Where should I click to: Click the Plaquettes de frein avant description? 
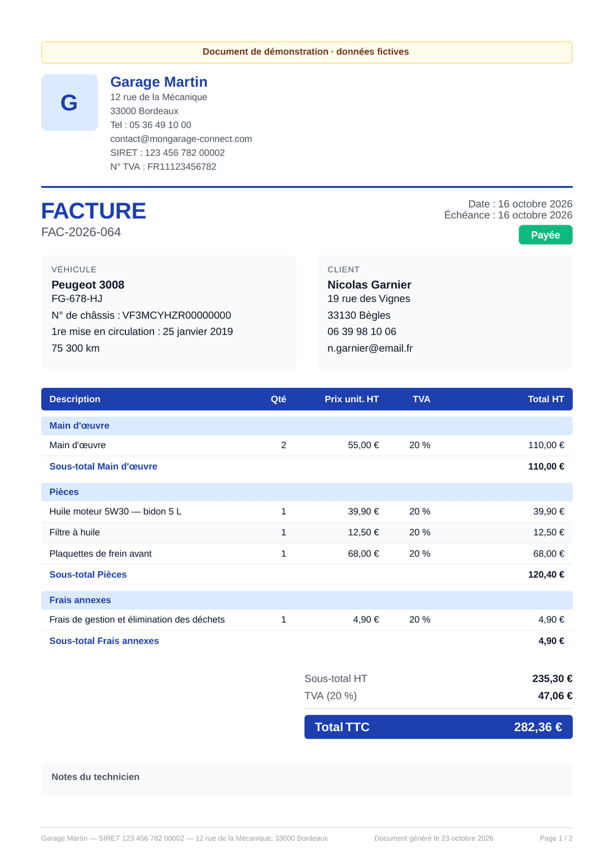tap(100, 554)
